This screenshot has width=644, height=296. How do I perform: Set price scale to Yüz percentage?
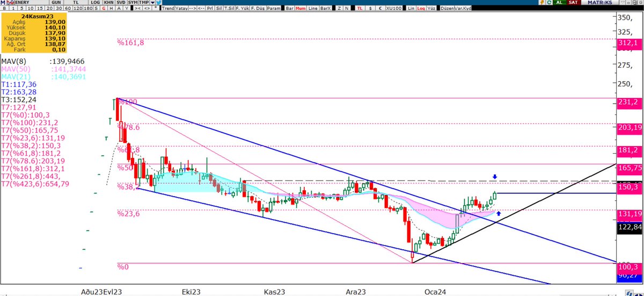431,9
